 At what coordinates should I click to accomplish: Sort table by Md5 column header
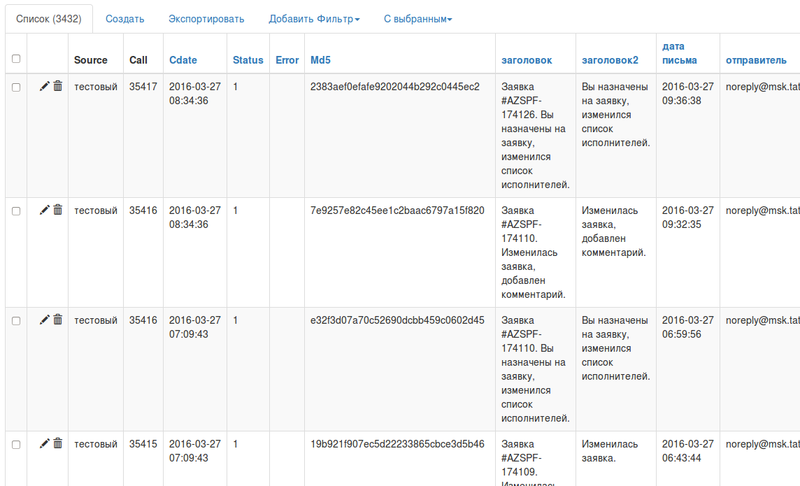click(319, 60)
